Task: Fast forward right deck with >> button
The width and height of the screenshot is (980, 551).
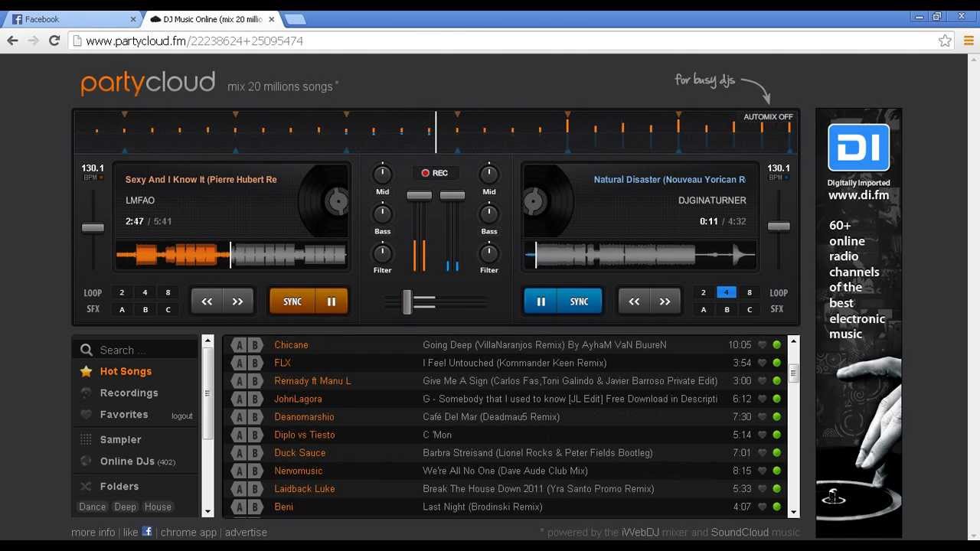Action: point(665,302)
